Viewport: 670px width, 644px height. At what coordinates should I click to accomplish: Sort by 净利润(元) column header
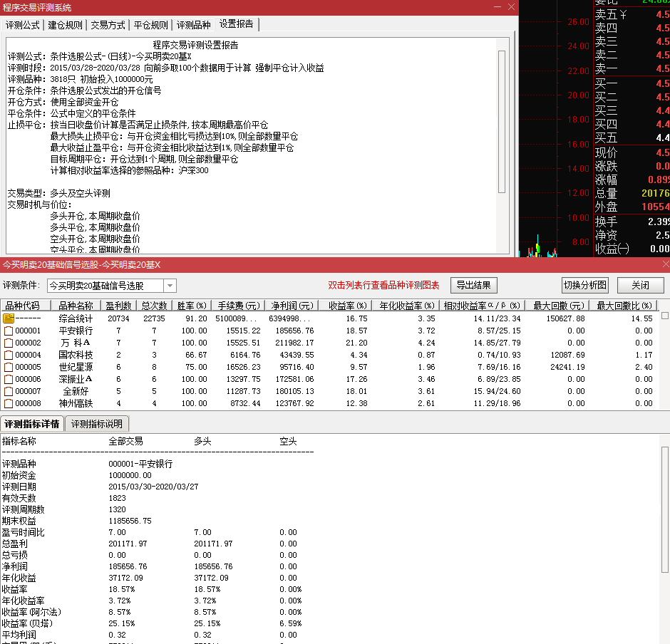[292, 306]
